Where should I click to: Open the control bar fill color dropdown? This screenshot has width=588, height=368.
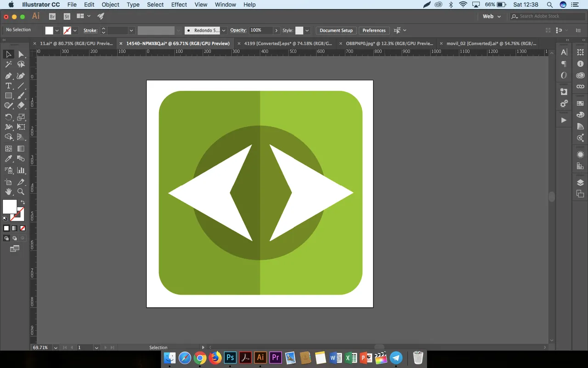point(57,30)
